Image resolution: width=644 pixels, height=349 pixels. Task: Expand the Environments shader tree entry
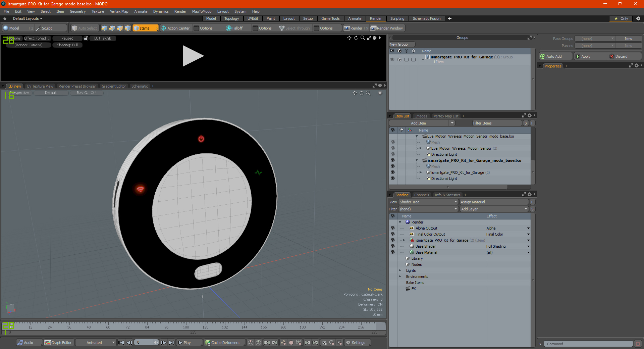click(x=400, y=277)
